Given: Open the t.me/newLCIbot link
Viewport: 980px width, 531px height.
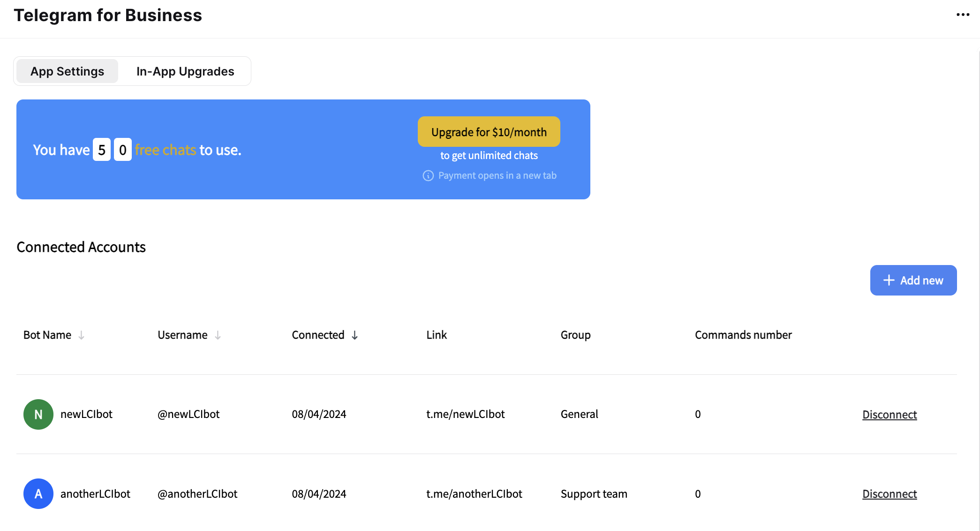Looking at the screenshot, I should 465,414.
